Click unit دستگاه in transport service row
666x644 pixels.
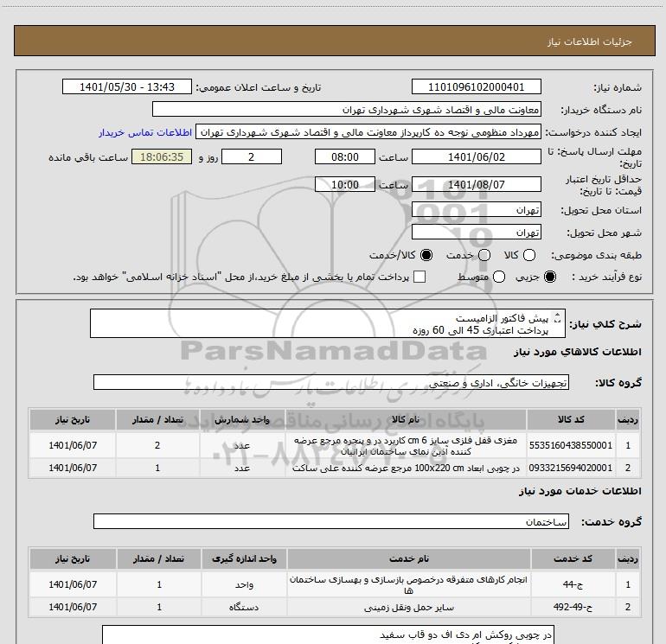[244, 607]
